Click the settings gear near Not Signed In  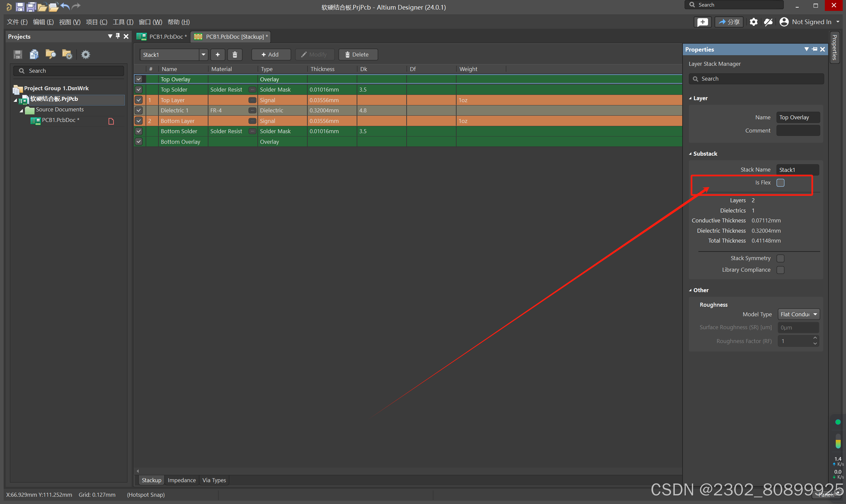(x=754, y=22)
